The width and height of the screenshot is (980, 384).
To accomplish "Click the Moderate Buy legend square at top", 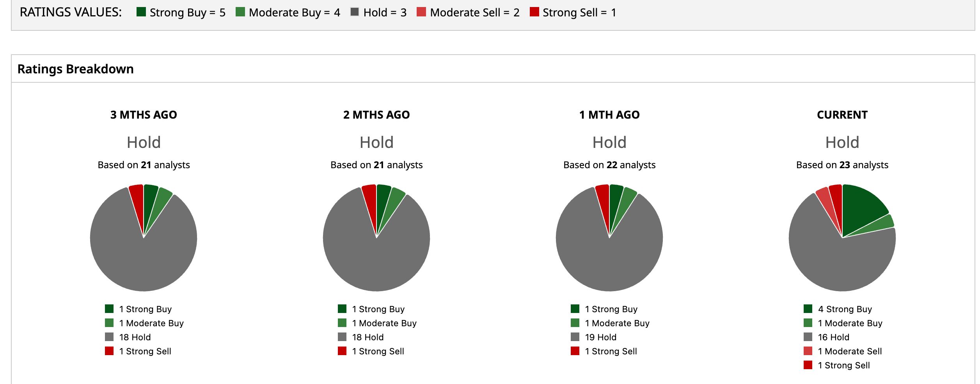I will (x=240, y=12).
